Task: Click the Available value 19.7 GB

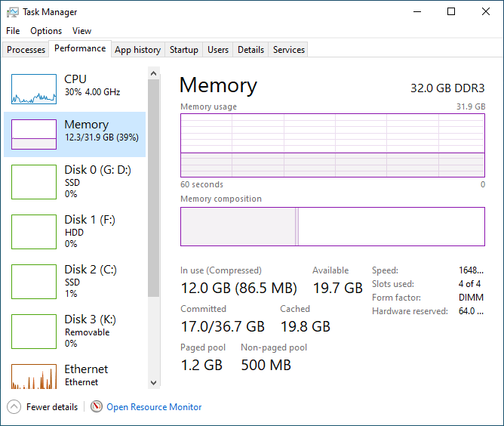Action: tap(338, 288)
